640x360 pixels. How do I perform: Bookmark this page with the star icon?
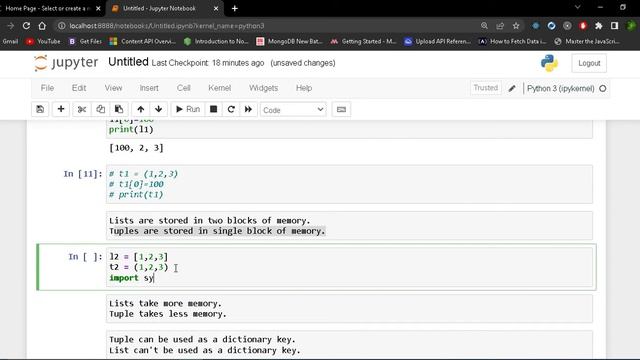coord(516,26)
